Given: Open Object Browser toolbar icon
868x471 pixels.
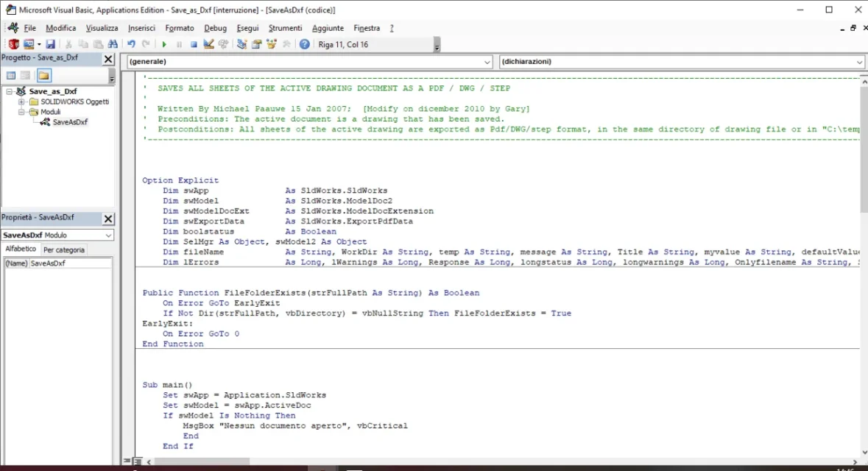Looking at the screenshot, I should click(271, 44).
